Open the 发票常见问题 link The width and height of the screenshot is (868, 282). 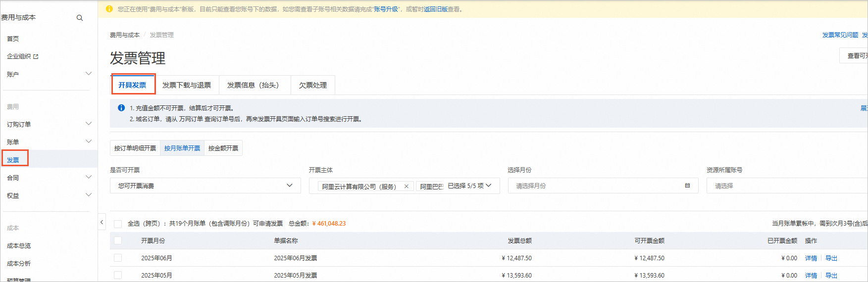click(840, 35)
